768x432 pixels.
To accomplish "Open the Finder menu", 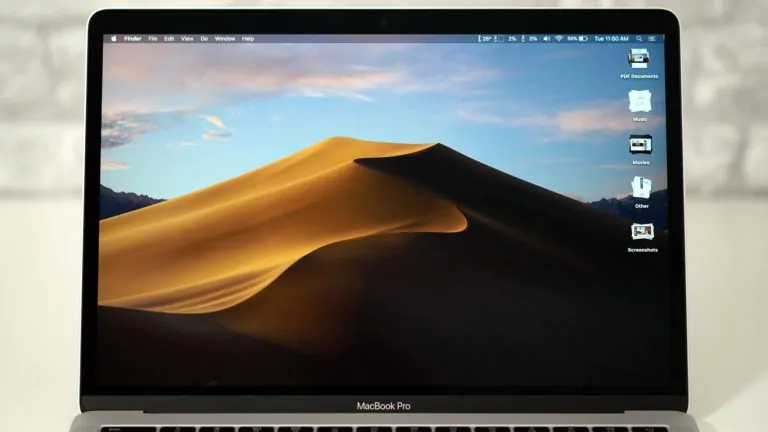I will [x=133, y=39].
